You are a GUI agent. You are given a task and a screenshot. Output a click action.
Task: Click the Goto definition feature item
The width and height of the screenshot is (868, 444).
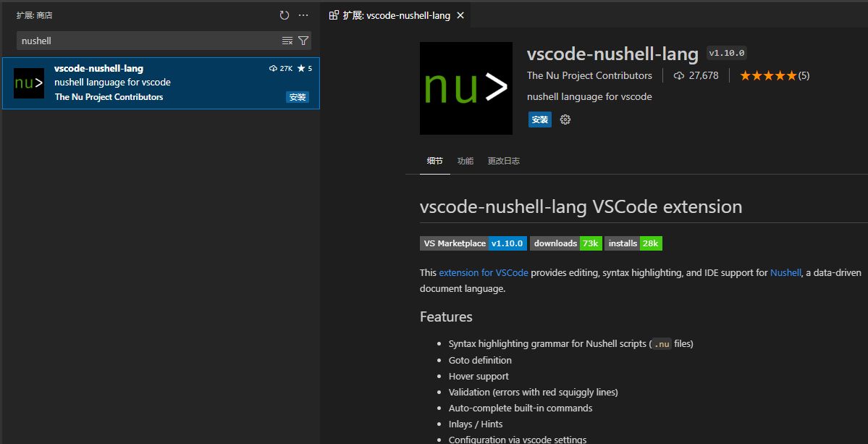480,361
